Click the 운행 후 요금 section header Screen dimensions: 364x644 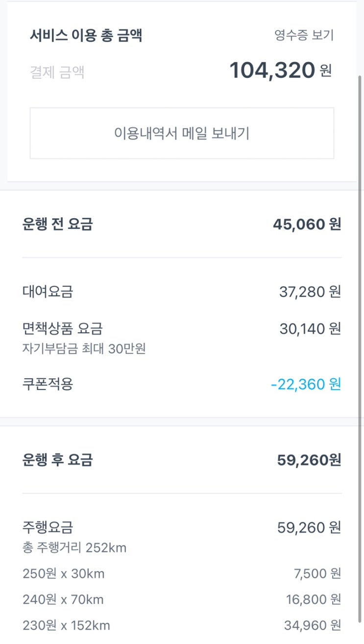point(57,460)
